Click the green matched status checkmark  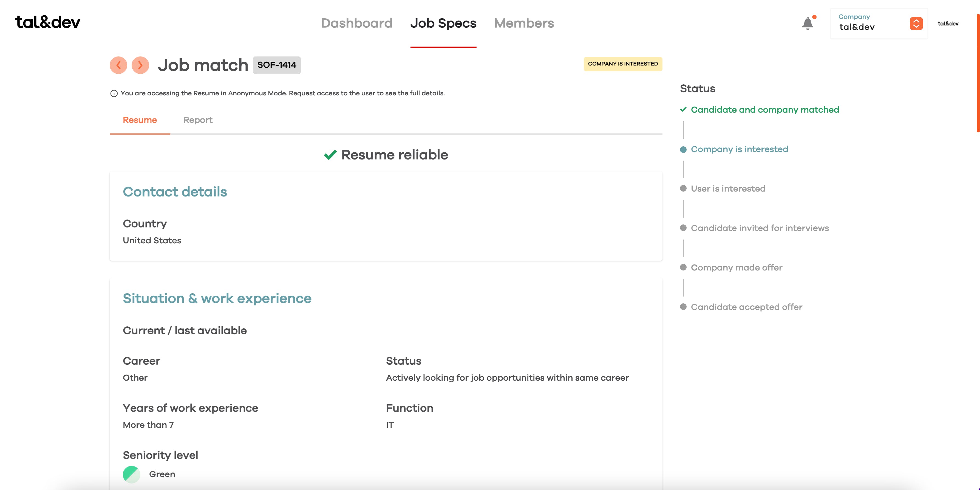click(x=683, y=109)
